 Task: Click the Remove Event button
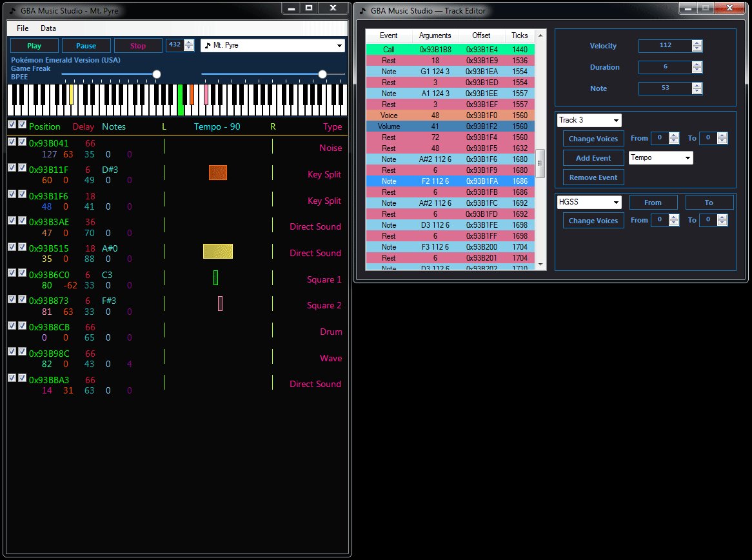click(593, 177)
